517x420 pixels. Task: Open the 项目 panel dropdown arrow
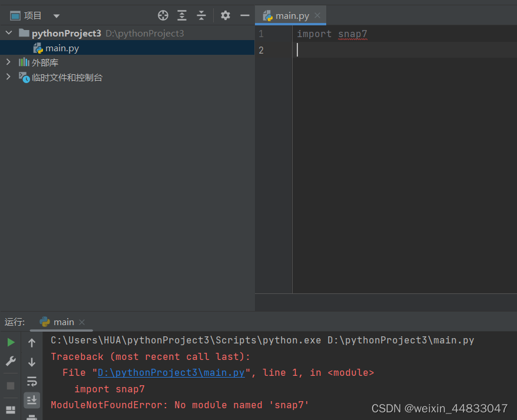pos(56,16)
